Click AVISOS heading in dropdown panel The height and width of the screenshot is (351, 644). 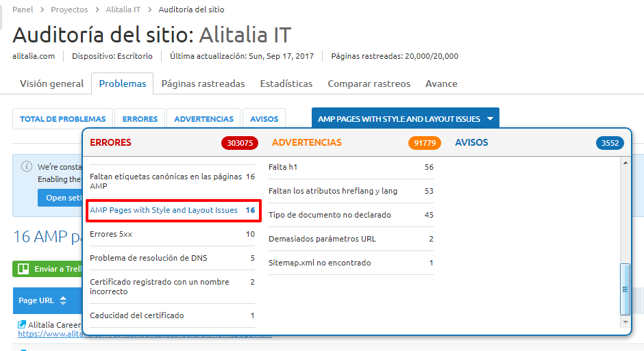tap(471, 142)
